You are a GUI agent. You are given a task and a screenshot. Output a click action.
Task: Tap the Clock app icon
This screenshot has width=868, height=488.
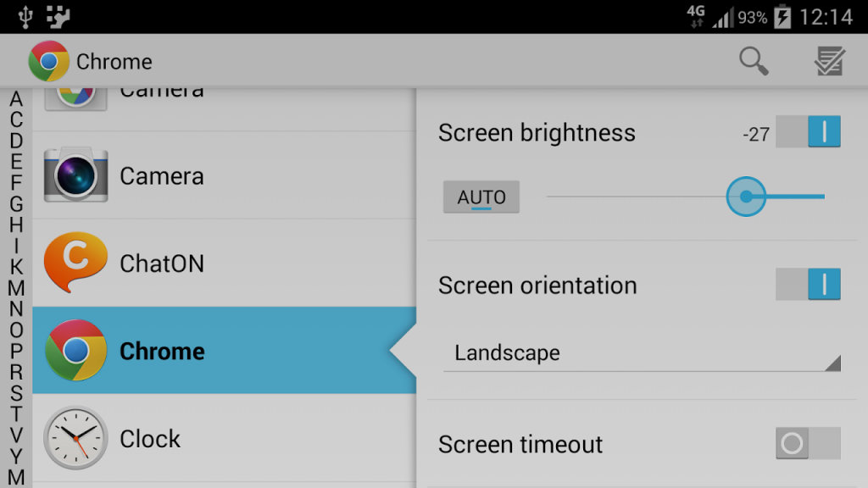75,438
